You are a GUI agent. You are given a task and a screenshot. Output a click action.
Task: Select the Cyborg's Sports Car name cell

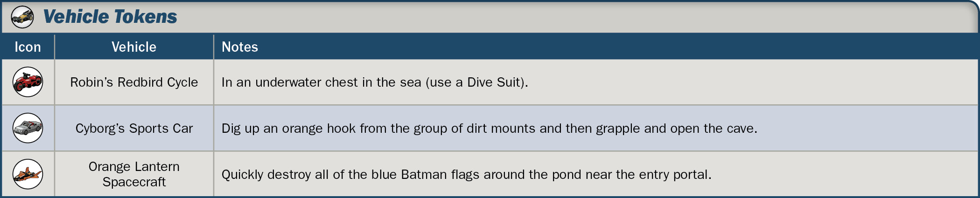[134, 128]
